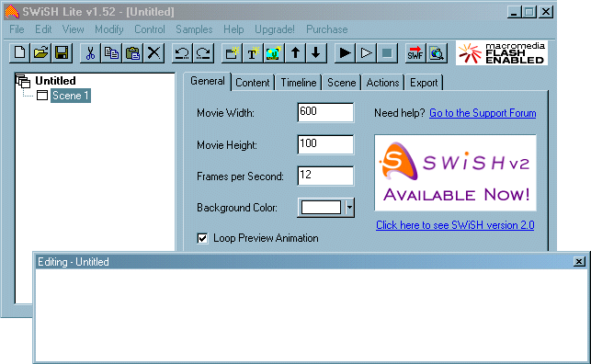591x364 pixels.
Task: Switch to the Export tab
Action: click(424, 83)
